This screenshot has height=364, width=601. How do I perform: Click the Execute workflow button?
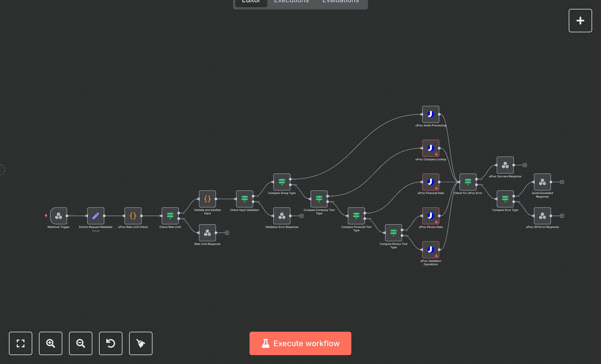tap(300, 343)
